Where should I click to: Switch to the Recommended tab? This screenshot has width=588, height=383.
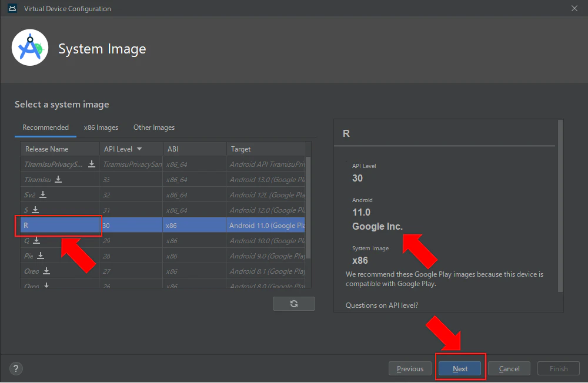tap(45, 127)
